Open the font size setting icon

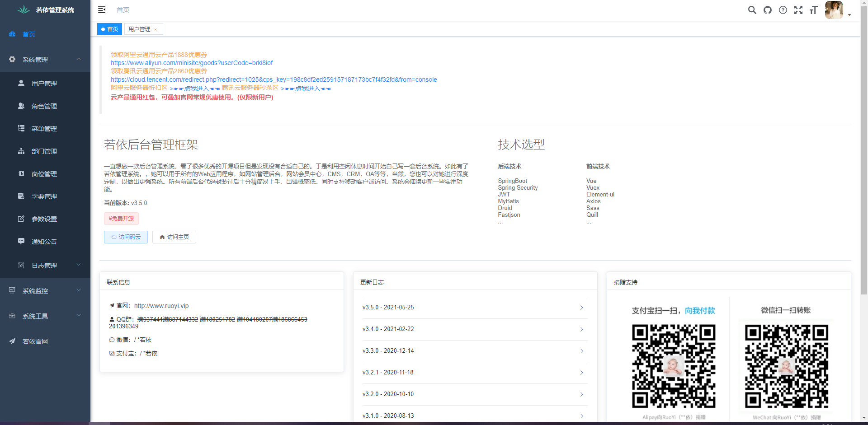point(814,10)
